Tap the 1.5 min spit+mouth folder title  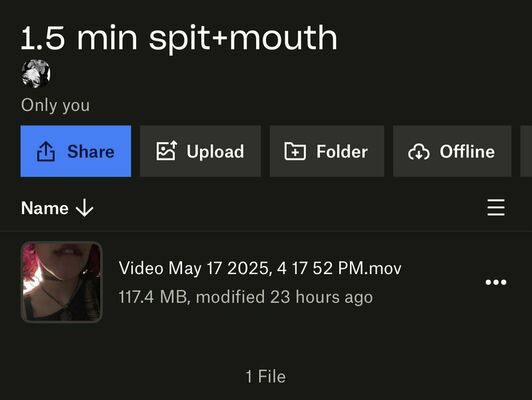pyautogui.click(x=179, y=38)
